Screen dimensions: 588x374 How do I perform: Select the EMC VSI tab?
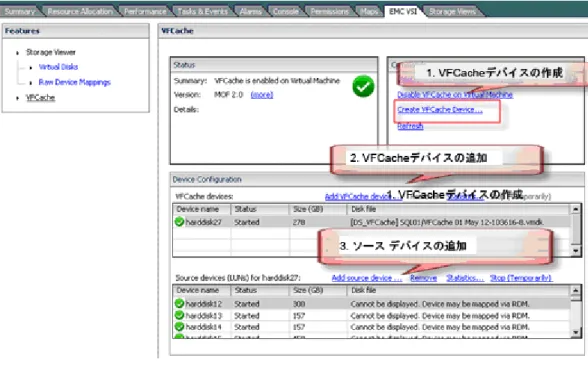coord(403,11)
